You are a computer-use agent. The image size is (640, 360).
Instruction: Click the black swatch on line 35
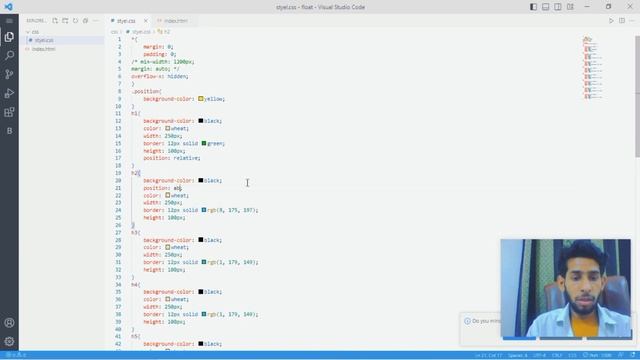200,292
